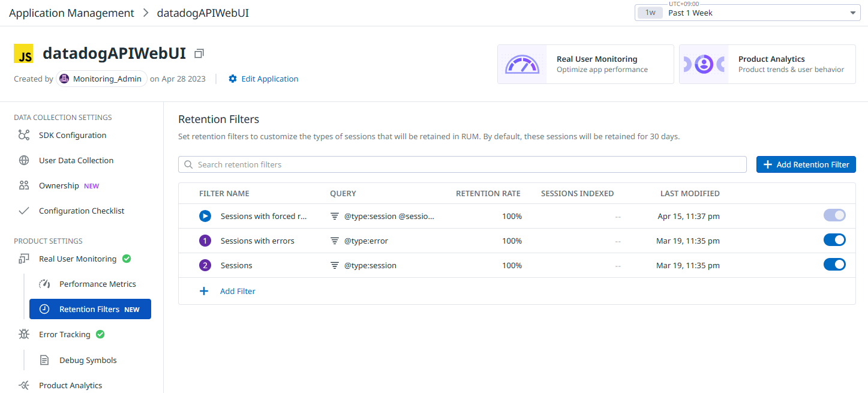Click the User Data Collection globe icon
The width and height of the screenshot is (868, 393).
(24, 160)
